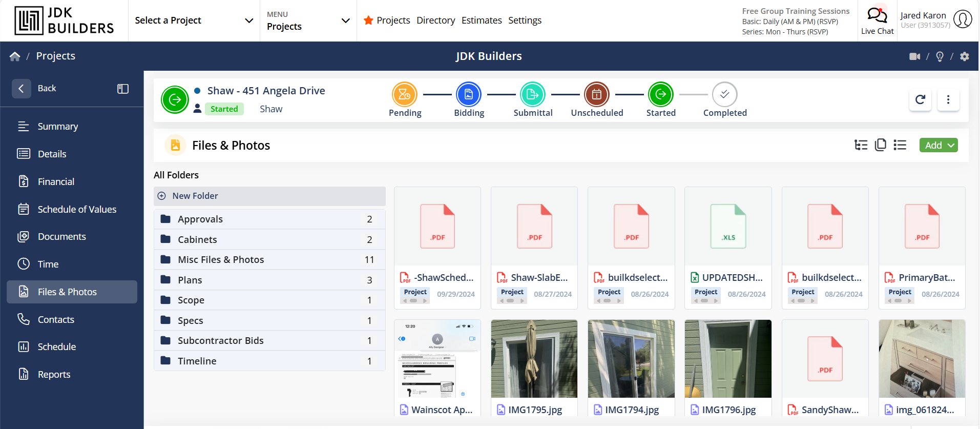This screenshot has width=980, height=429.
Task: Open the Subcontractor Bids folder
Action: coord(269,341)
